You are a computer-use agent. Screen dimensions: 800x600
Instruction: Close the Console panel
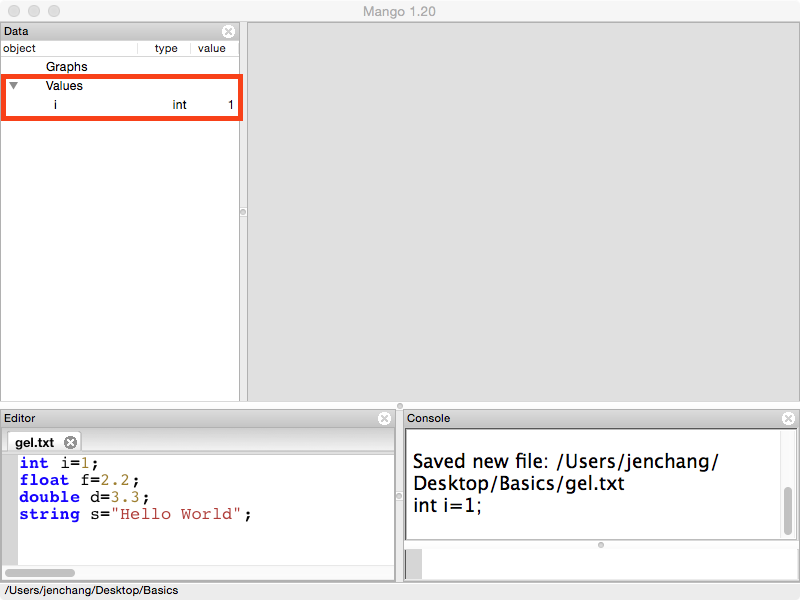pos(788,418)
